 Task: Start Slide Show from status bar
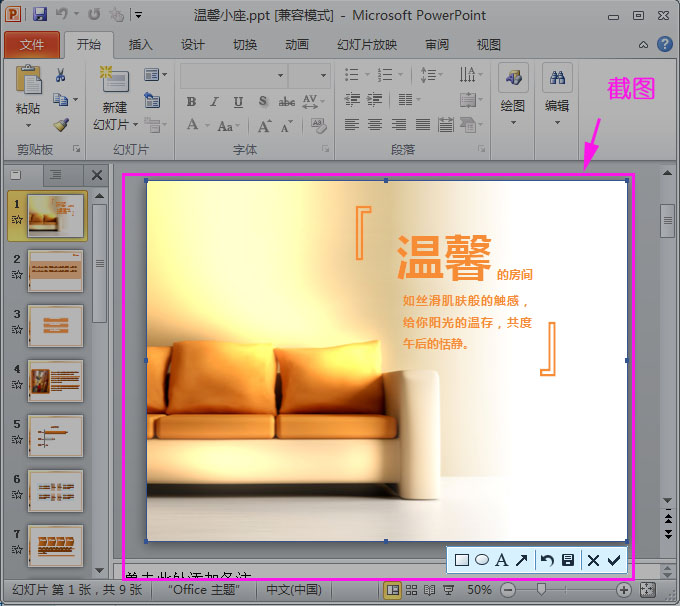[x=448, y=590]
